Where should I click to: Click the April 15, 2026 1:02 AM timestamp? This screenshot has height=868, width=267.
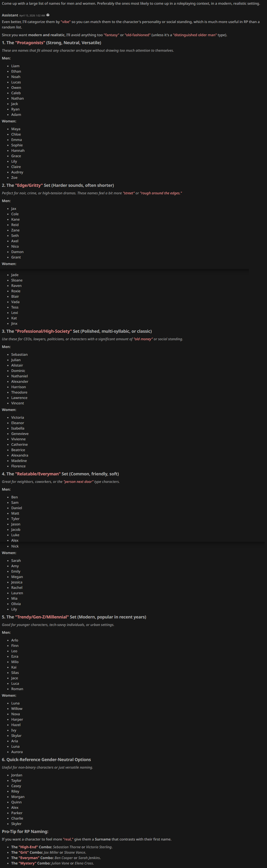tap(32, 16)
